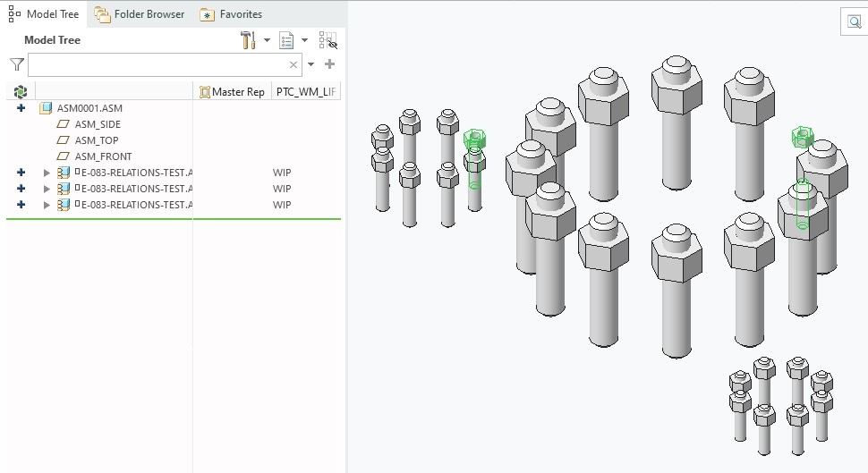Screen dimensions: 868x473
Task: Open dropdown arrow next to columns list icon
Action: pyautogui.click(x=304, y=40)
